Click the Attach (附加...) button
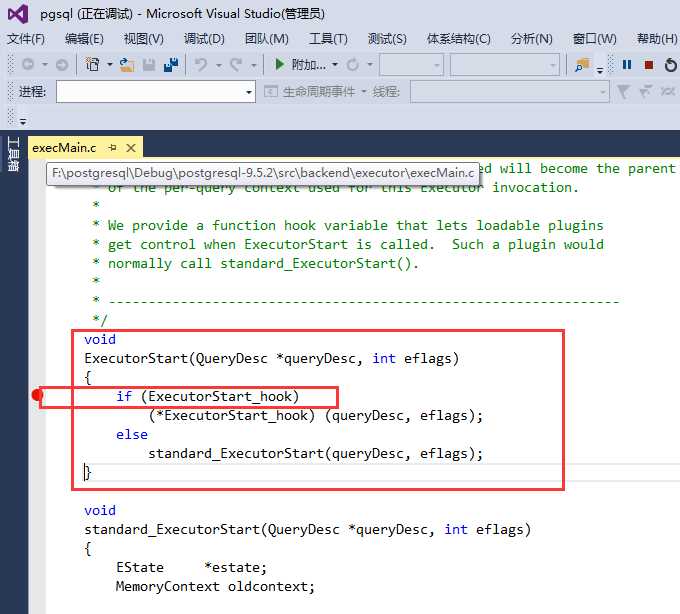 pos(308,65)
